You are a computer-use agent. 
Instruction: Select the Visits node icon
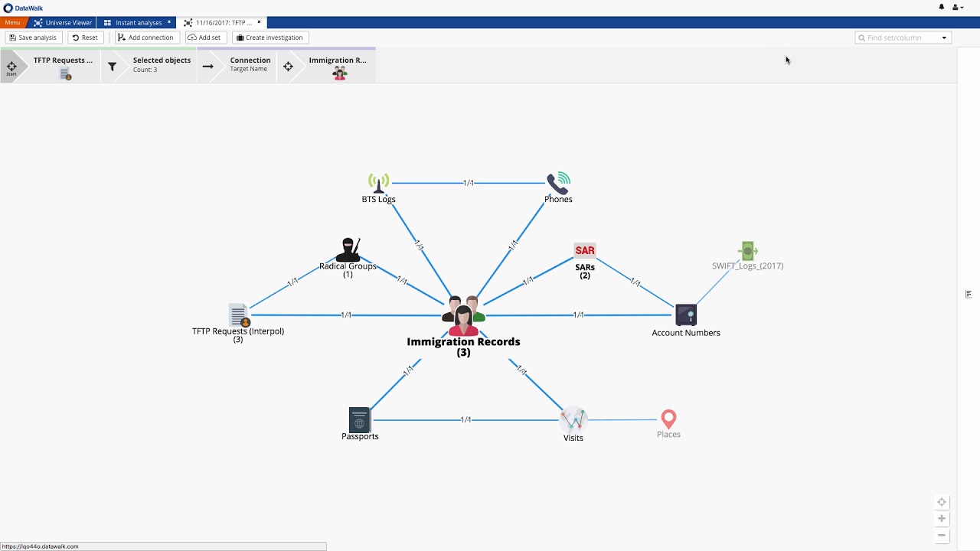[x=573, y=419]
